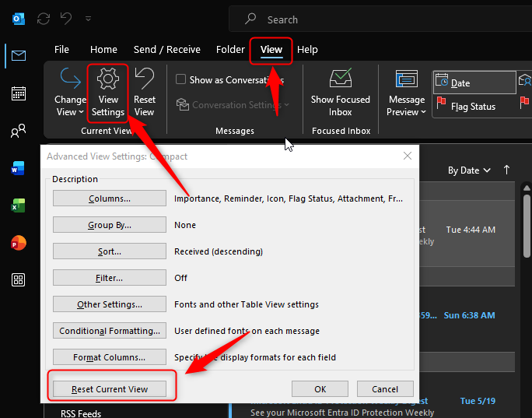Viewport: 532px width, 418px height.
Task: Launch PowerPoint from the sidebar
Action: click(x=19, y=243)
